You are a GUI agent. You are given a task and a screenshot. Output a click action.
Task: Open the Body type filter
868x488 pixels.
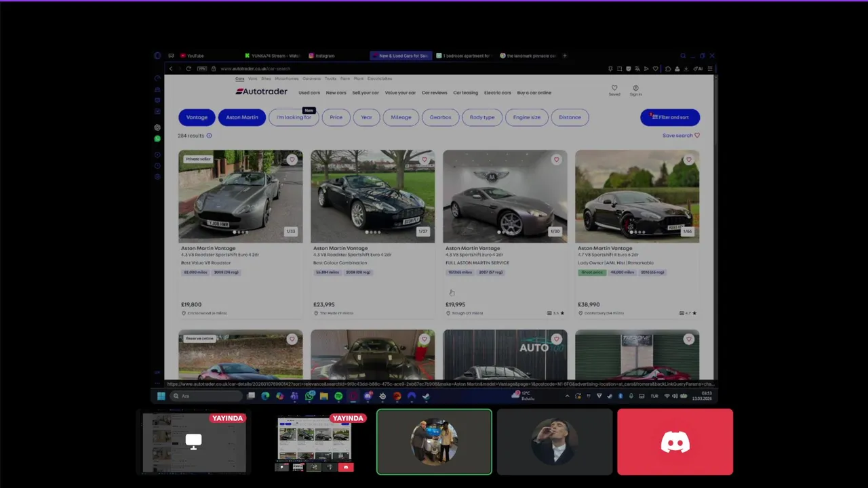(x=482, y=117)
